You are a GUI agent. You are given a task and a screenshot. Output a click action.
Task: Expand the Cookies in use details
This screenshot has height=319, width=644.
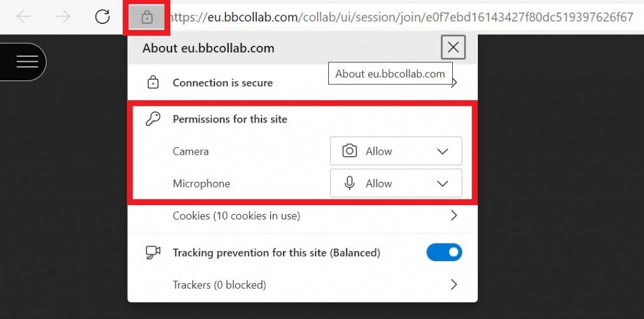pos(453,215)
